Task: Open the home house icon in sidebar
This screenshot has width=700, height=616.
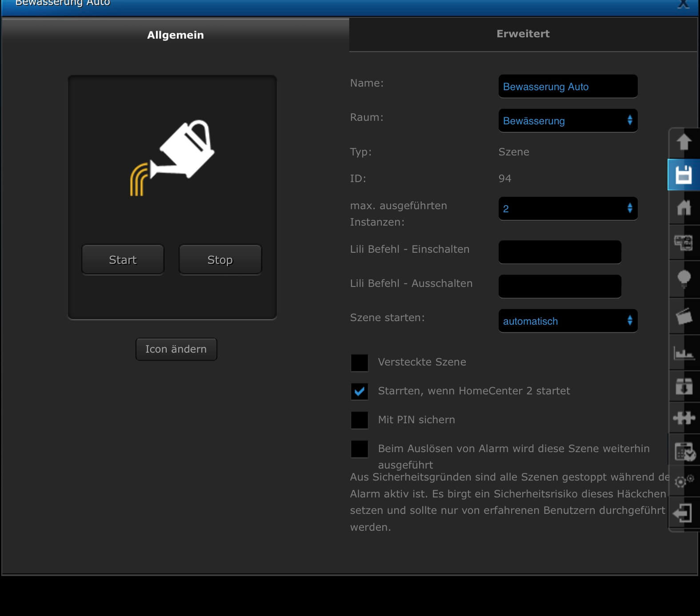Action: point(684,207)
